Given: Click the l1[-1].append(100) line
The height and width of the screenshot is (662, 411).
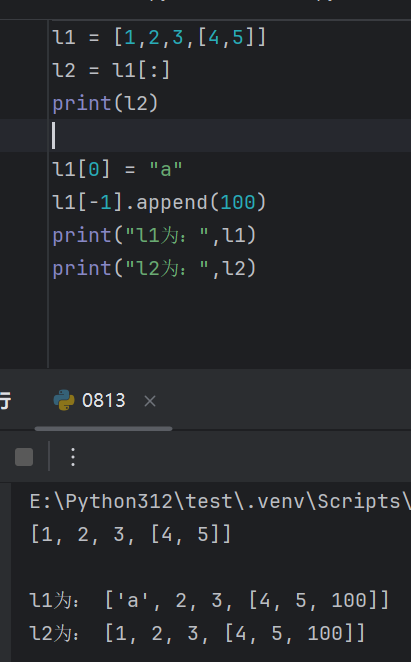Looking at the screenshot, I should pyautogui.click(x=159, y=202).
